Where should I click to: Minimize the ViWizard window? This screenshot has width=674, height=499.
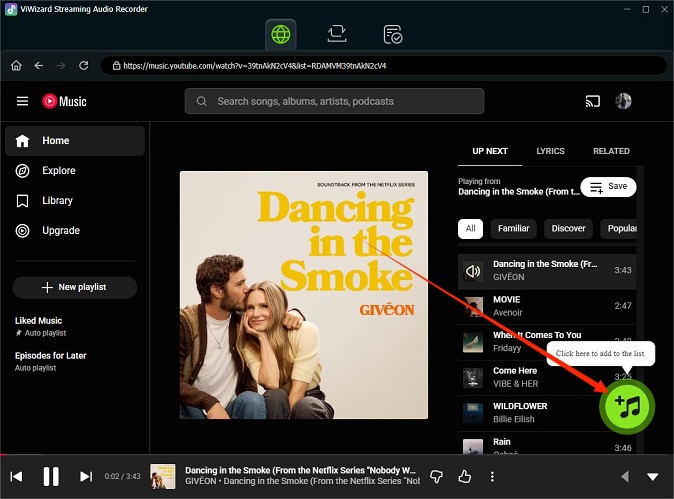coord(627,9)
